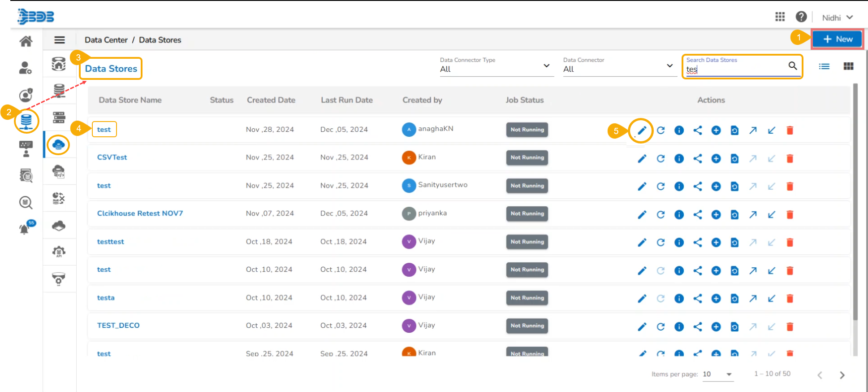Click the New button
The height and width of the screenshot is (392, 868).
coord(837,39)
